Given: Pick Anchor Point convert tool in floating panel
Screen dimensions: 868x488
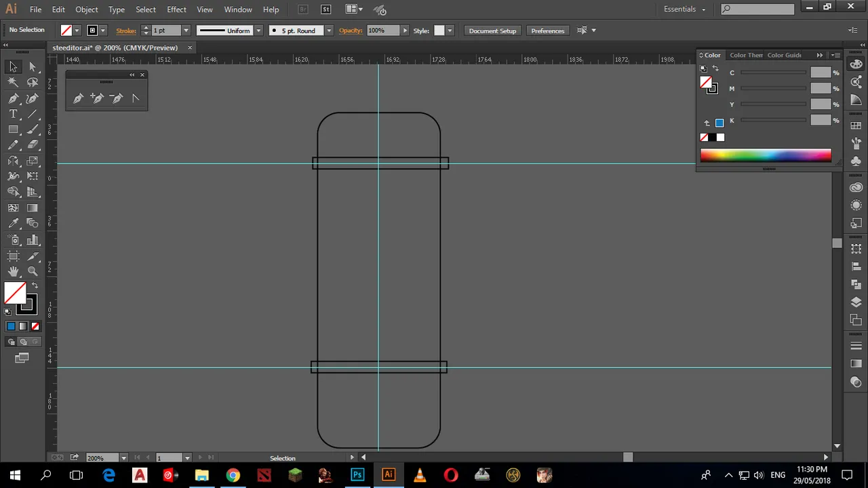Looking at the screenshot, I should [136, 98].
